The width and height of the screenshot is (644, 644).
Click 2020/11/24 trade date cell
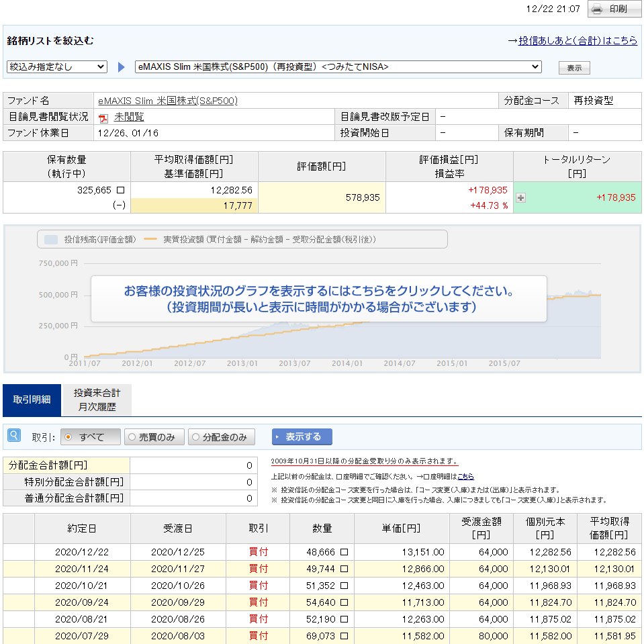tap(82, 569)
